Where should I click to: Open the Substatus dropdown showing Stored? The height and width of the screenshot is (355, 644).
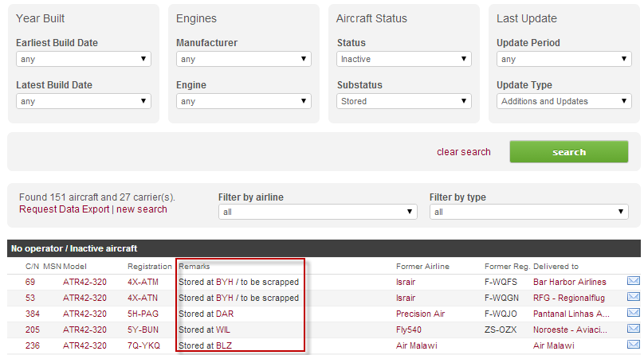pos(404,101)
